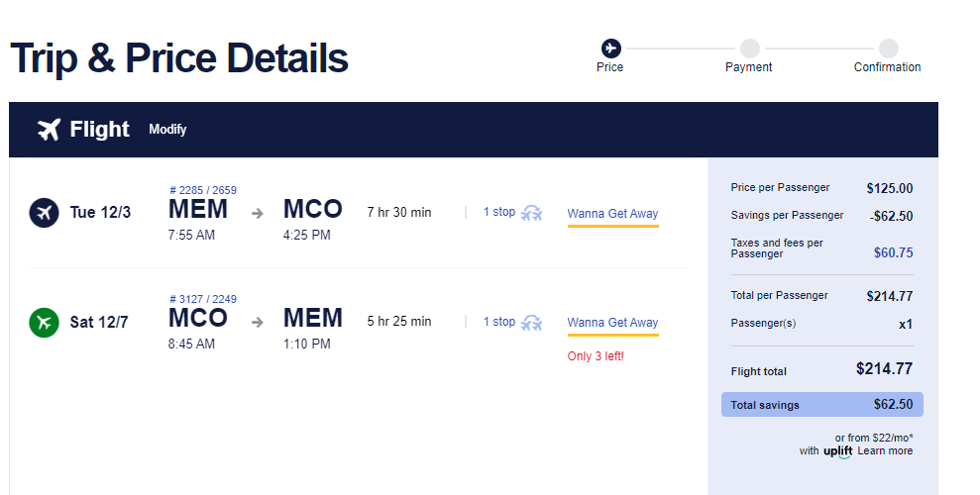View taxes and fees amount $60.75
Viewport: 980px width, 495px height.
pos(893,253)
